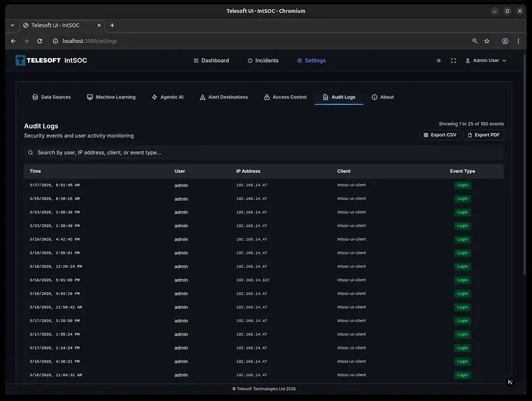Click the Export PDF button
The image size is (532, 401).
484,135
